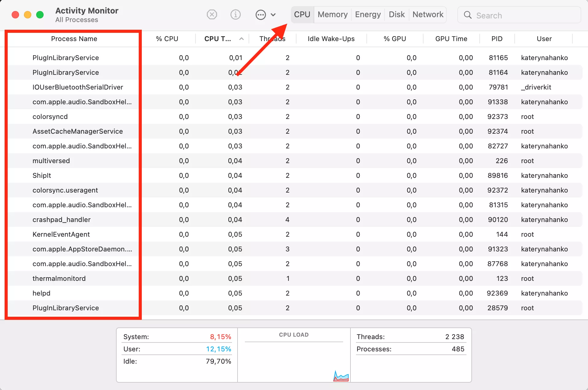588x390 pixels.
Task: Click the magnifying glass search icon
Action: pyautogui.click(x=468, y=15)
